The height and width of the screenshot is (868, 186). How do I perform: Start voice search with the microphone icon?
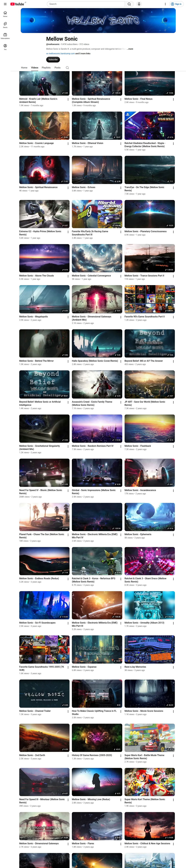pos(139,4)
